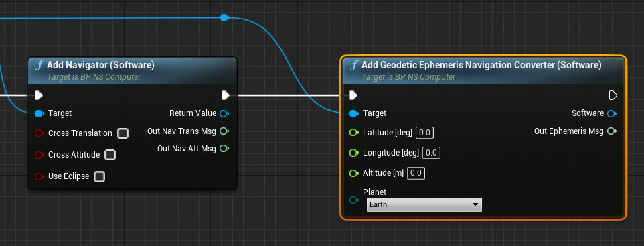Click the Latitude [deg] value field
The width and height of the screenshot is (644, 246).
(424, 133)
